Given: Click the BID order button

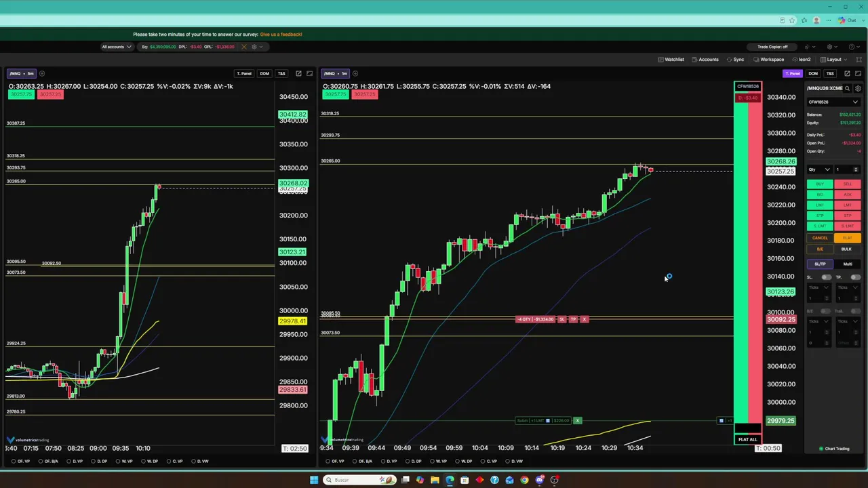Looking at the screenshot, I should 820,195.
